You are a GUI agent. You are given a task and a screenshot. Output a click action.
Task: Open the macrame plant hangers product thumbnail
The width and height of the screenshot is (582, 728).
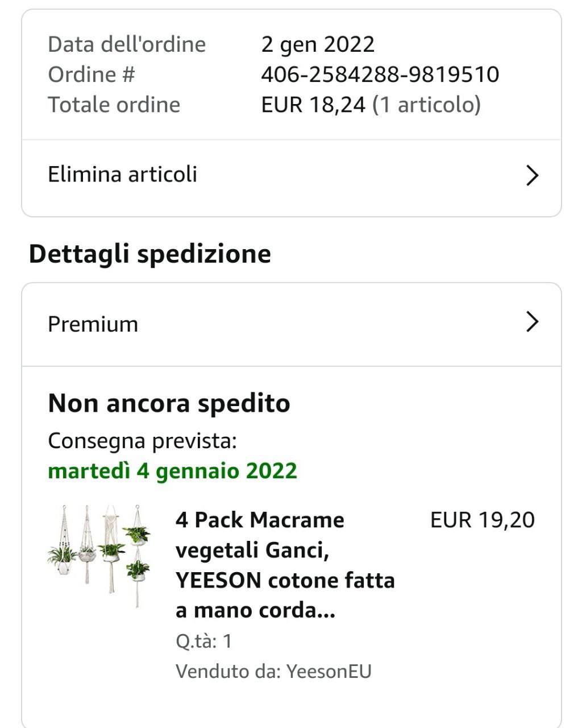pos(99,555)
